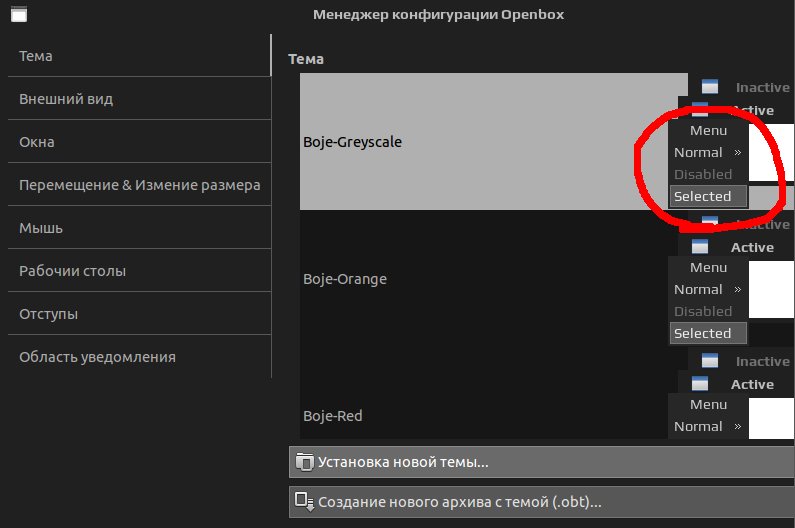This screenshot has height=528, width=795.
Task: Go to the Мышь settings tab
Action: tap(41, 228)
